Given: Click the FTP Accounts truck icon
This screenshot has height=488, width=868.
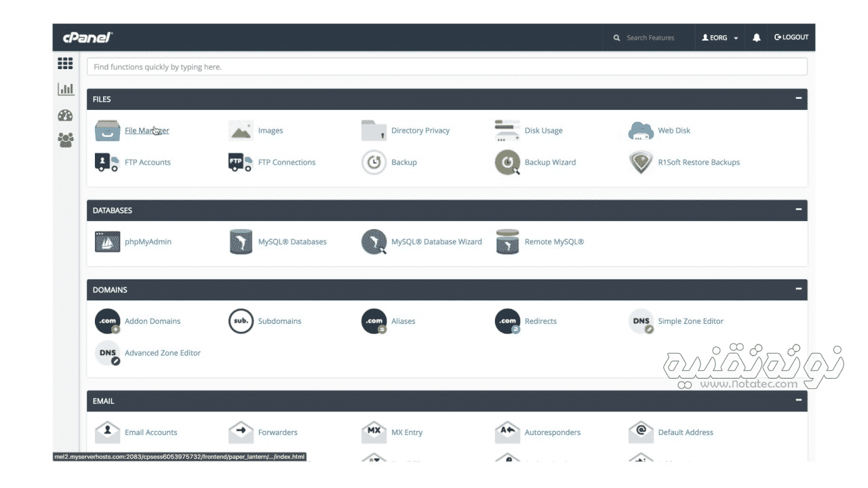Looking at the screenshot, I should click(x=108, y=163).
